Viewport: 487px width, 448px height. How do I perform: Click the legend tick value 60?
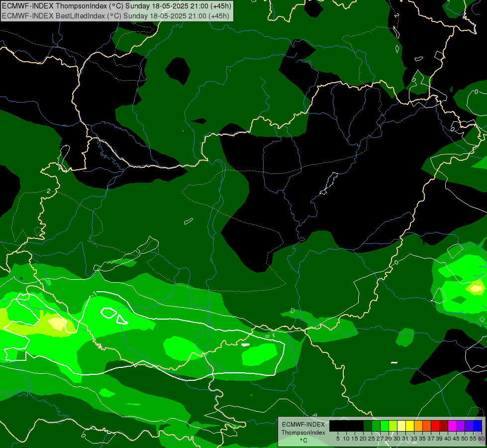482,439
